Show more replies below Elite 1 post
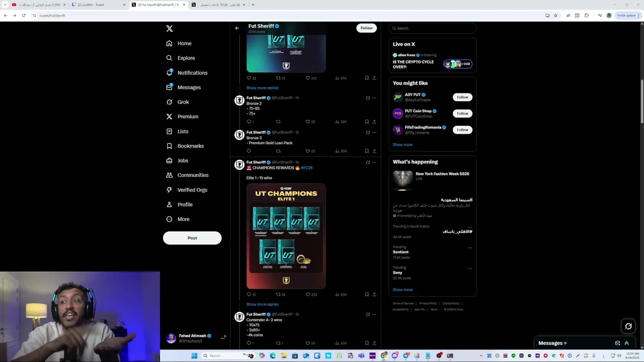644x362 pixels. (262, 304)
